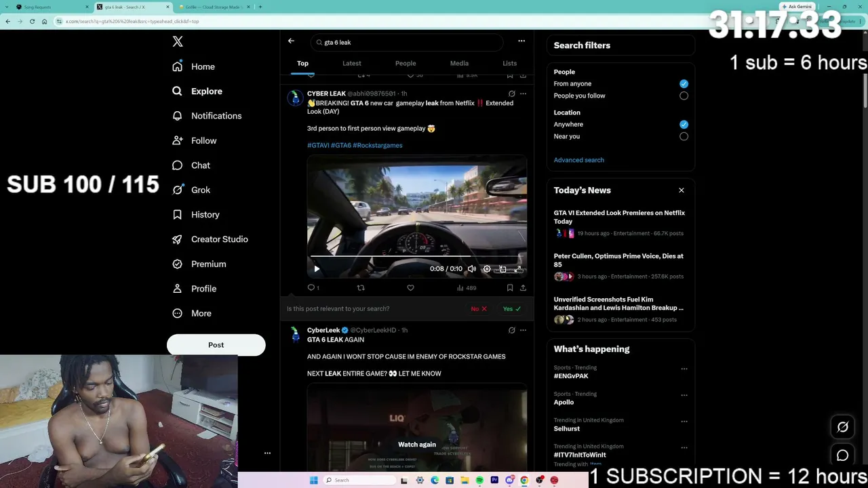Click the Post button

pyautogui.click(x=216, y=345)
